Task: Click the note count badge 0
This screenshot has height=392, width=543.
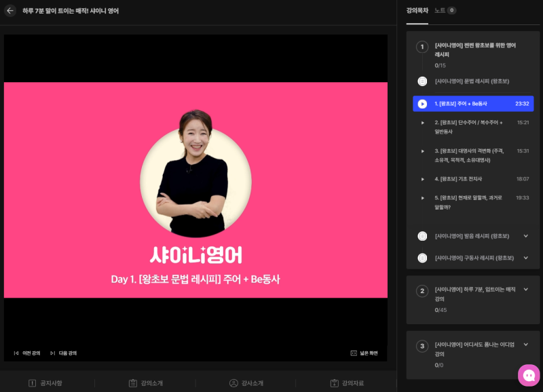Action: pos(451,10)
